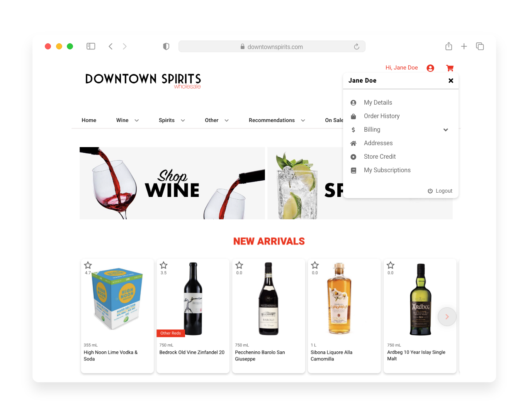Viewport: 532px width, 417px height.
Task: Select Home in the navigation bar
Action: 89,120
